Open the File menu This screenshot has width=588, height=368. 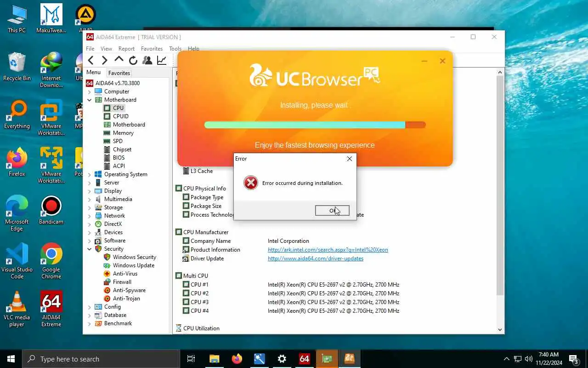[90, 49]
